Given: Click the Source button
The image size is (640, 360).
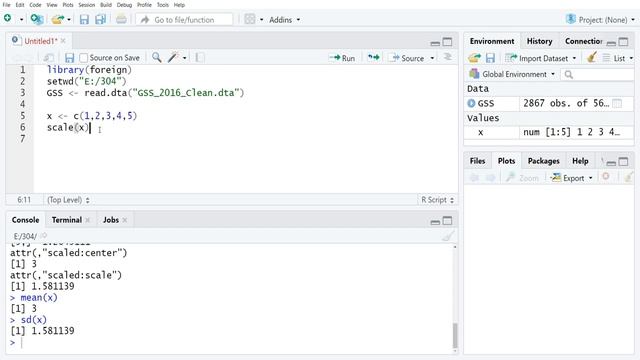Looking at the screenshot, I should coord(407,58).
